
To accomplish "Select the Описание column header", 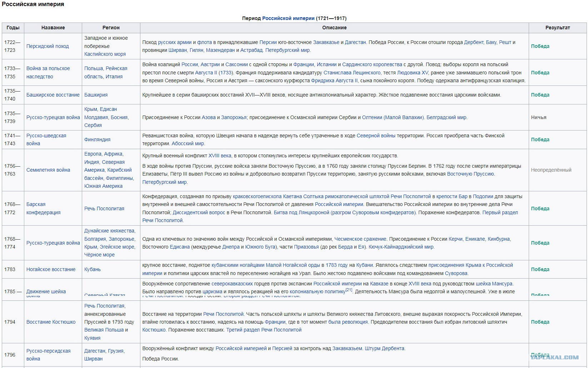I will click(x=334, y=28).
